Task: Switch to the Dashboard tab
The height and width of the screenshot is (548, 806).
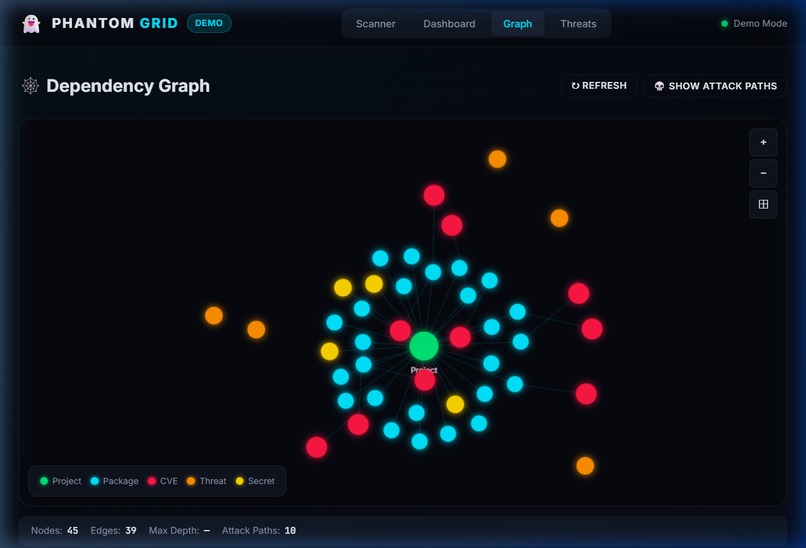Action: [449, 24]
